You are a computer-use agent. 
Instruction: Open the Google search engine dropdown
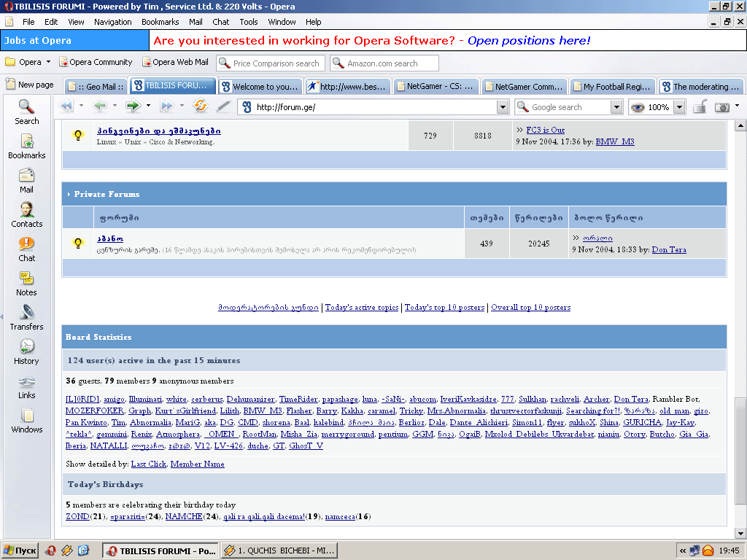[616, 107]
